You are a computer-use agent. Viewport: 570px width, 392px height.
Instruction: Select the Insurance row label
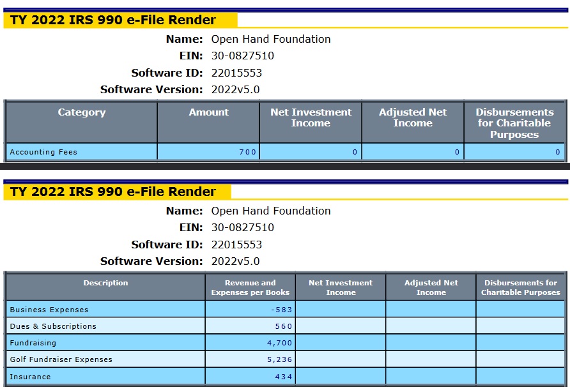point(30,377)
